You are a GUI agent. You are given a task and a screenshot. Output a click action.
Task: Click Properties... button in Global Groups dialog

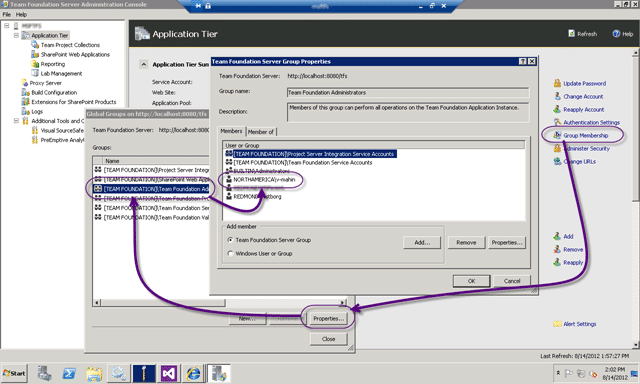(329, 318)
